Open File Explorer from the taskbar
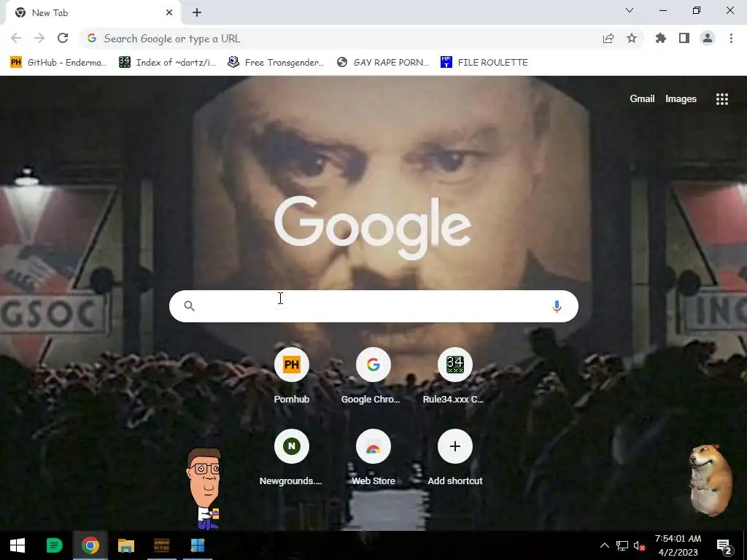 click(125, 545)
